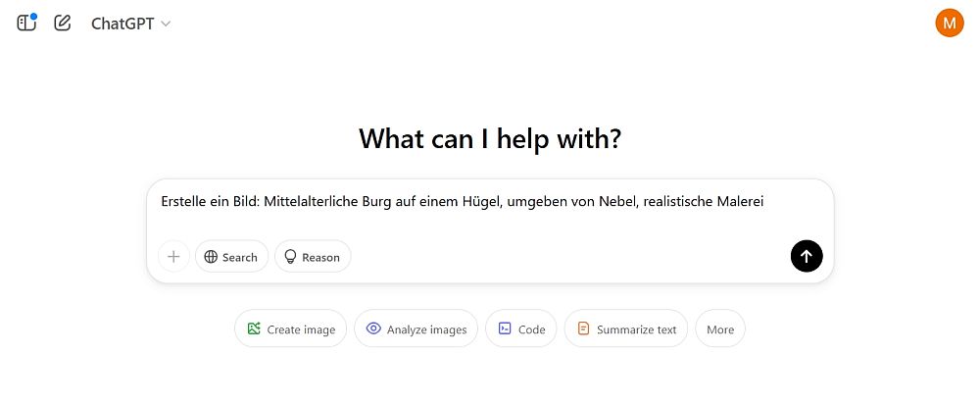Screen dimensions: 980x404
Task: Select the Summarize text suggestion chip
Action: (626, 329)
